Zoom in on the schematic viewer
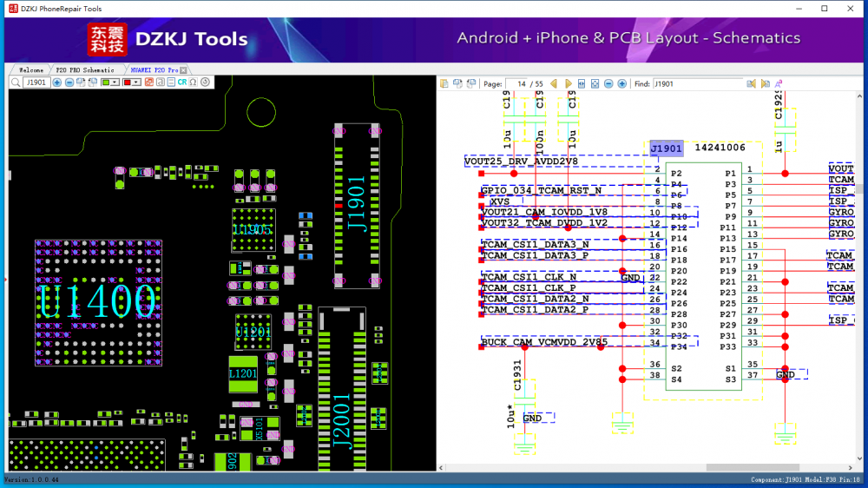 pyautogui.click(x=622, y=84)
